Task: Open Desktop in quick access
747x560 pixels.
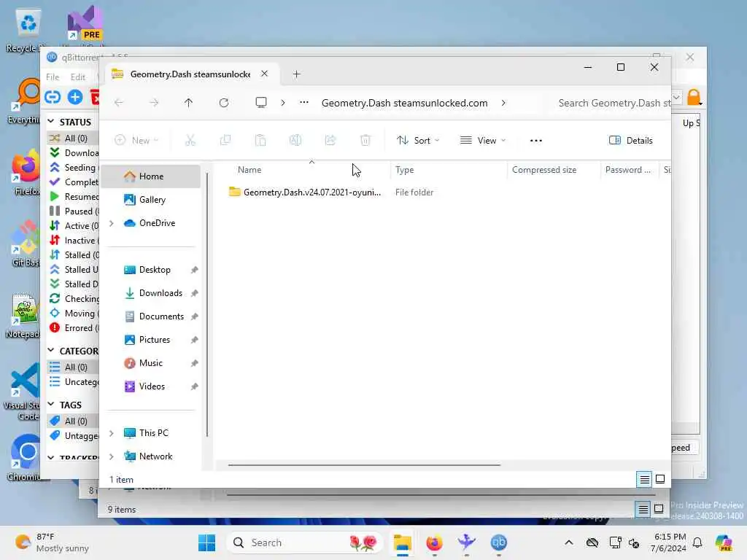Action: 152,270
